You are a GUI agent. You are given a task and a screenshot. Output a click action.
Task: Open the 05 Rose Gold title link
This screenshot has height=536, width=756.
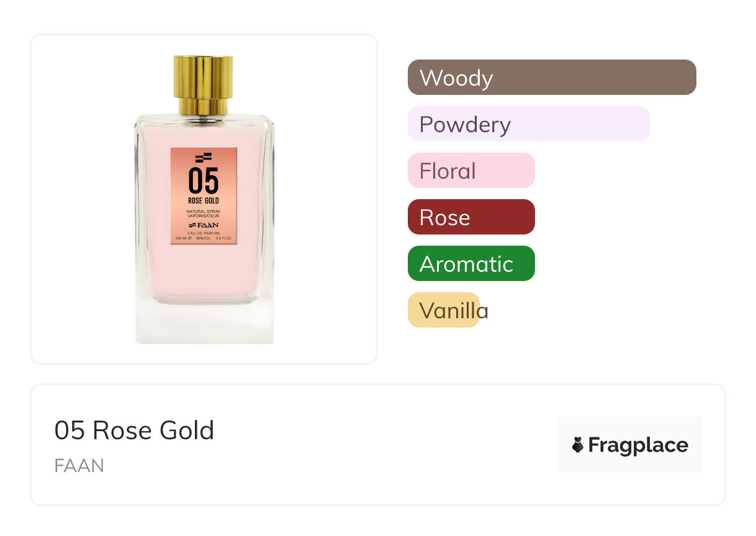click(134, 431)
